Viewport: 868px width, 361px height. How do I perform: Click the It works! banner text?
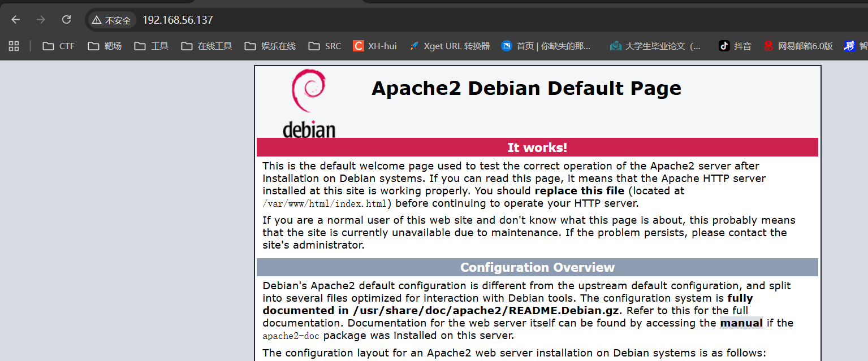pos(537,147)
